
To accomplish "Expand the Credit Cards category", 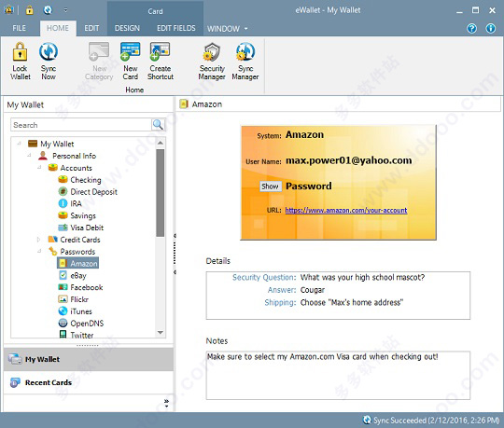I will [x=39, y=240].
